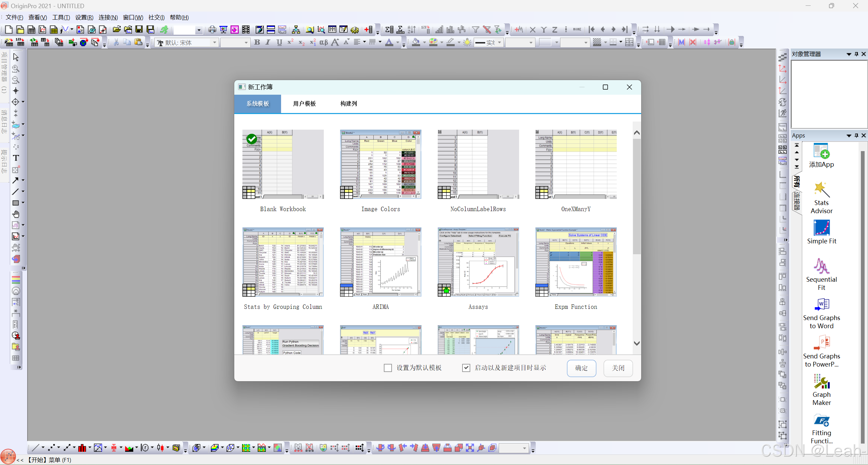Select the Pointer arrow tool
The image size is (868, 465).
tap(16, 57)
